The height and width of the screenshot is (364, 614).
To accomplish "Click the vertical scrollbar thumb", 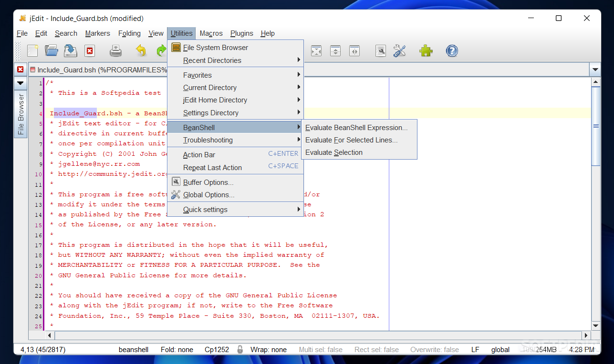I will click(x=596, y=127).
